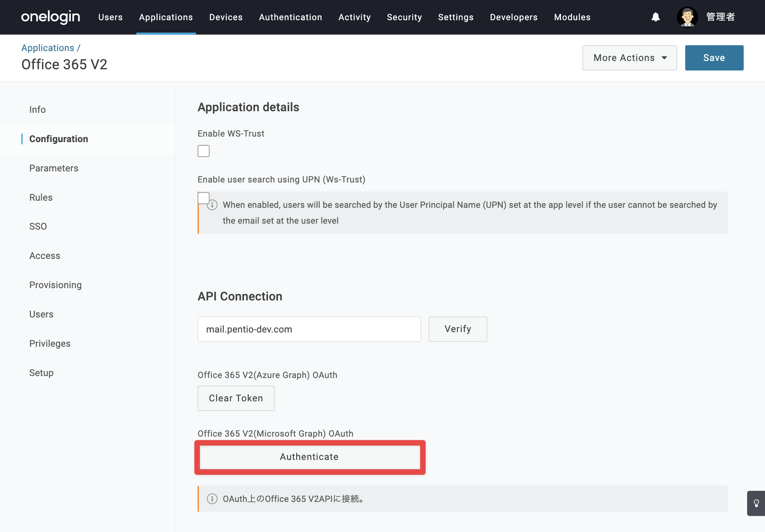Click the onelogin logo
The image size is (765, 532).
(50, 17)
